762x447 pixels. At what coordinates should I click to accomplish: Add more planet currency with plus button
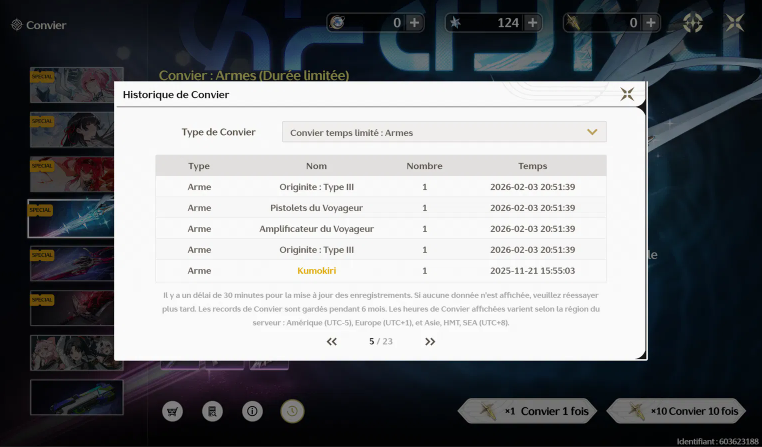415,22
